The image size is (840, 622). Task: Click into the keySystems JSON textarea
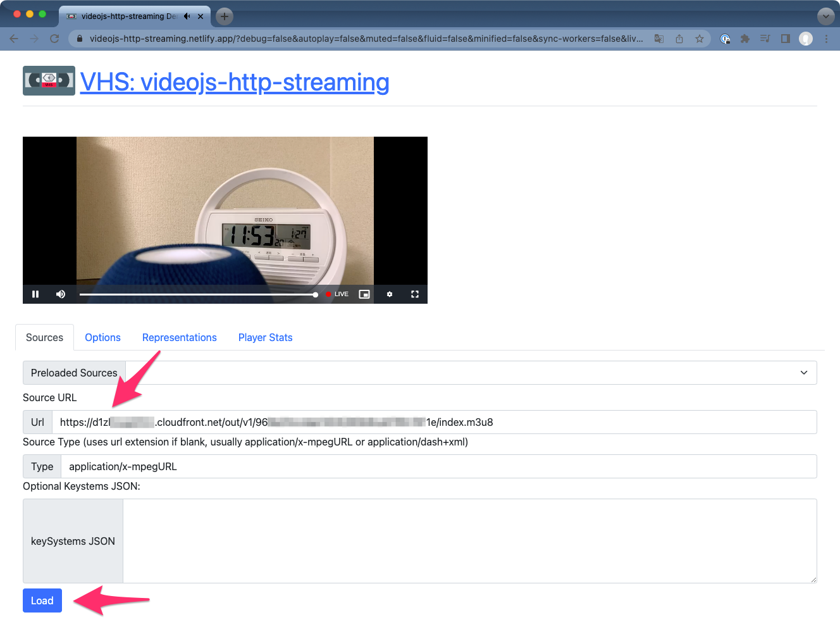(470, 541)
